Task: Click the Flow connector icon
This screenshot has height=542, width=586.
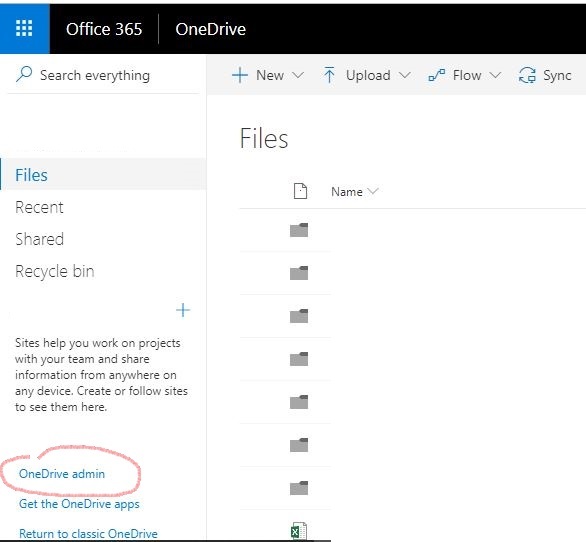Action: click(437, 75)
